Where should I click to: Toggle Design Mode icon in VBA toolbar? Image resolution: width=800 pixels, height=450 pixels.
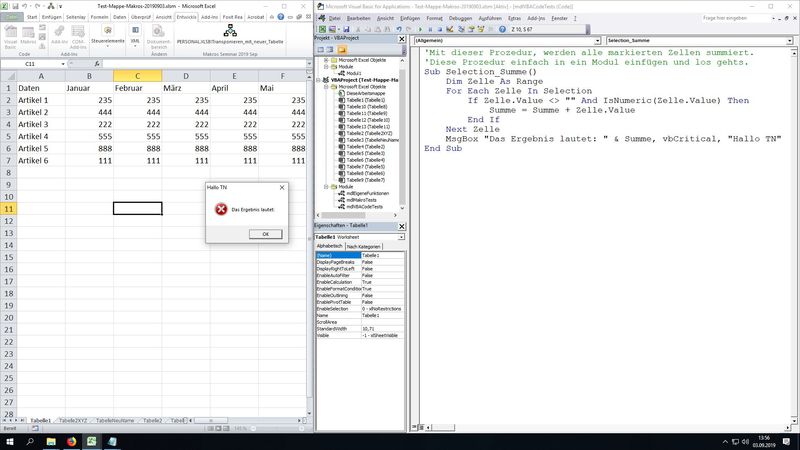click(x=450, y=29)
